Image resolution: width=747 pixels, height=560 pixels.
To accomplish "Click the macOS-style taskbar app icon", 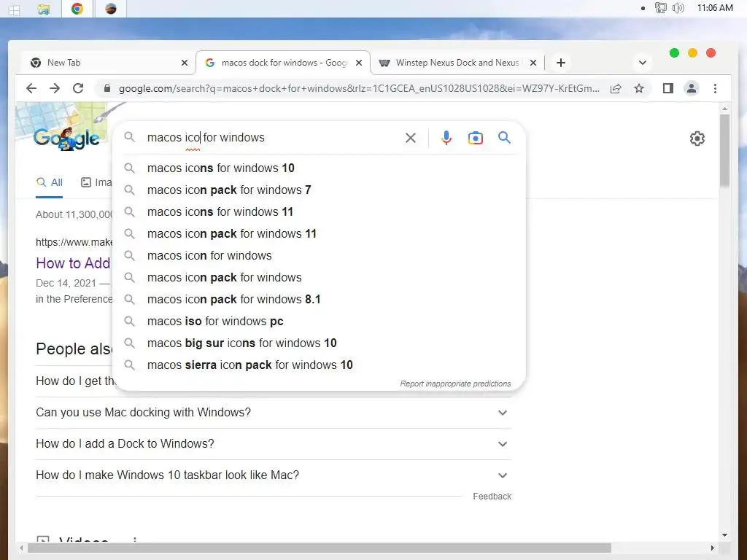I will point(111,9).
